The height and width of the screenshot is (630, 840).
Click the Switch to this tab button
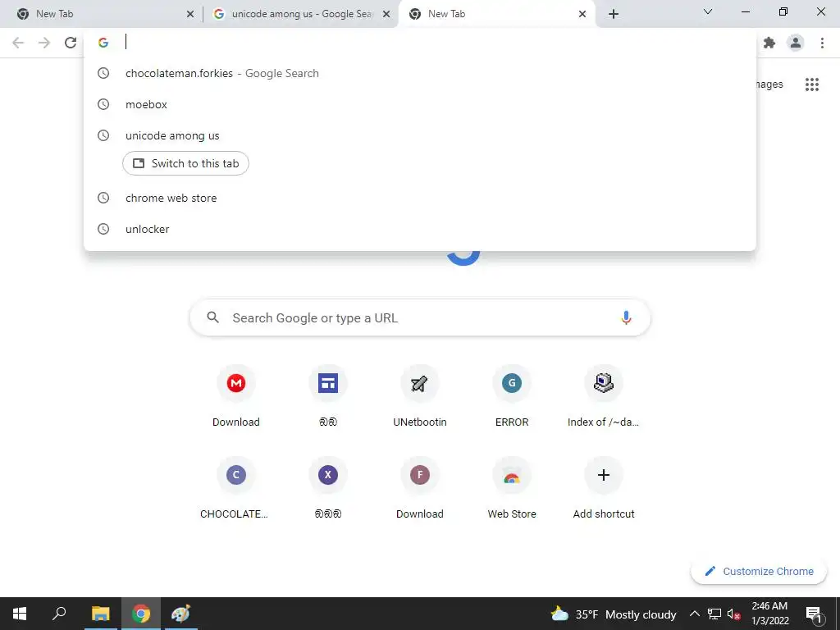tap(185, 163)
